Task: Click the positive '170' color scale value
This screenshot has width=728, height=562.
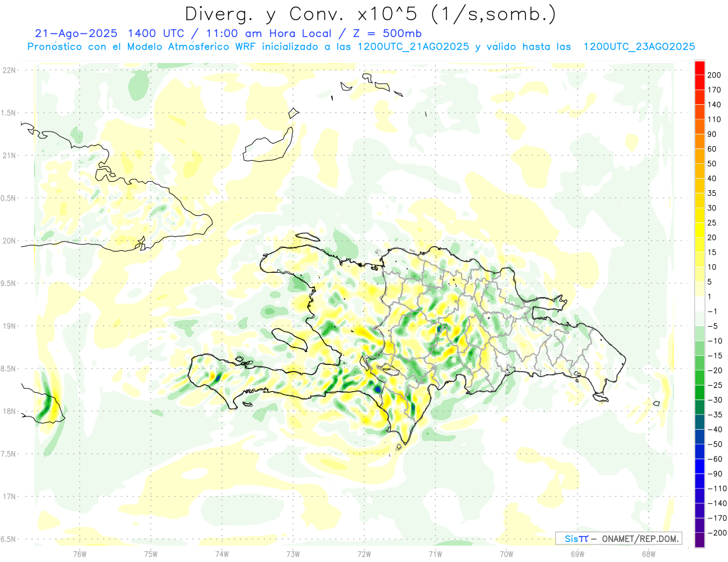Action: click(x=714, y=90)
